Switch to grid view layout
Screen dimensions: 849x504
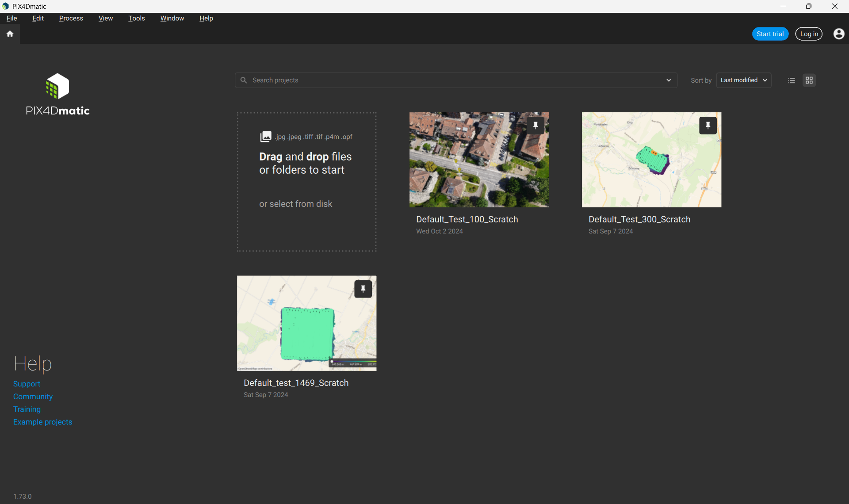(809, 80)
